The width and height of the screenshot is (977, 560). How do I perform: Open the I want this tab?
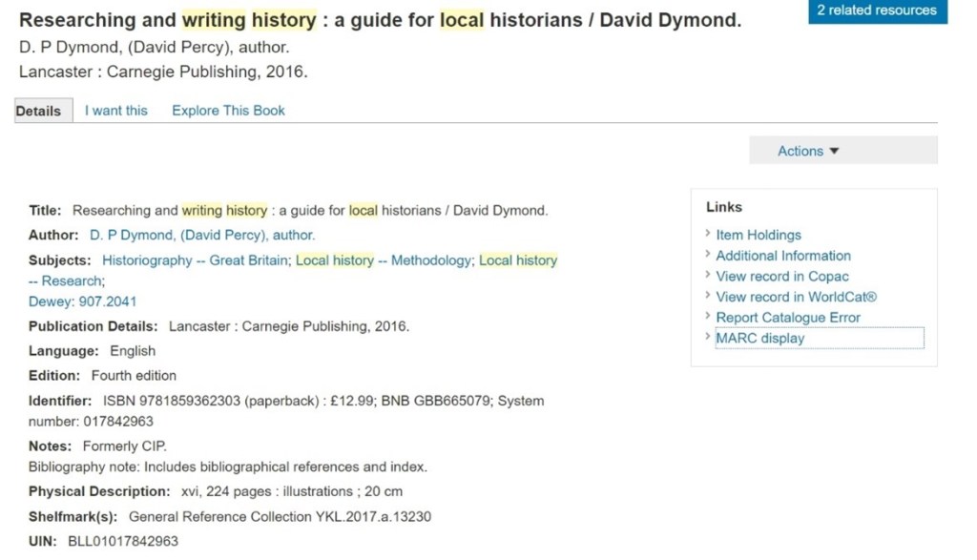click(x=116, y=111)
